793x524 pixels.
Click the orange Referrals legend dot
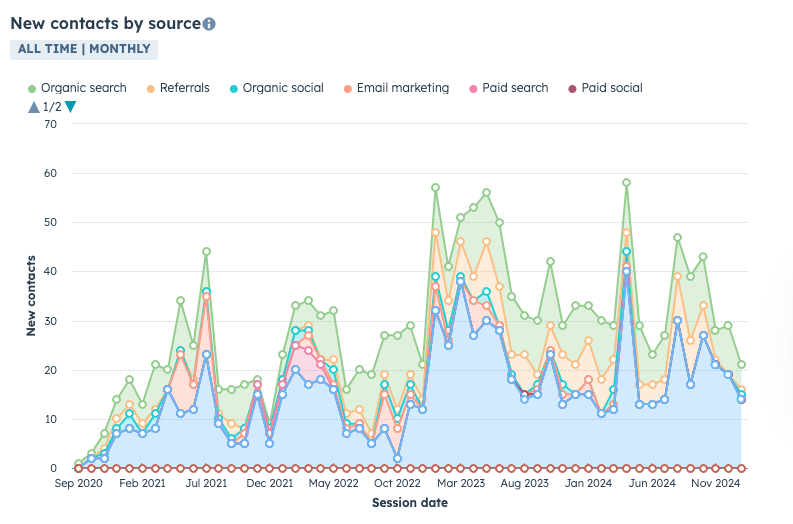click(x=151, y=88)
